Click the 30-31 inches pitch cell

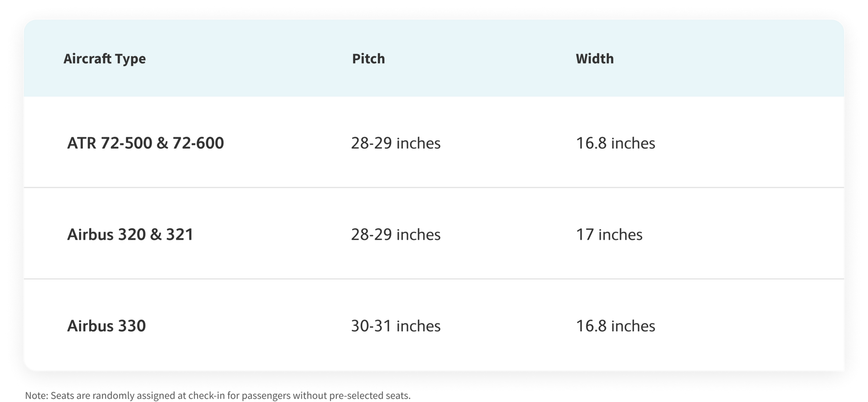(395, 326)
